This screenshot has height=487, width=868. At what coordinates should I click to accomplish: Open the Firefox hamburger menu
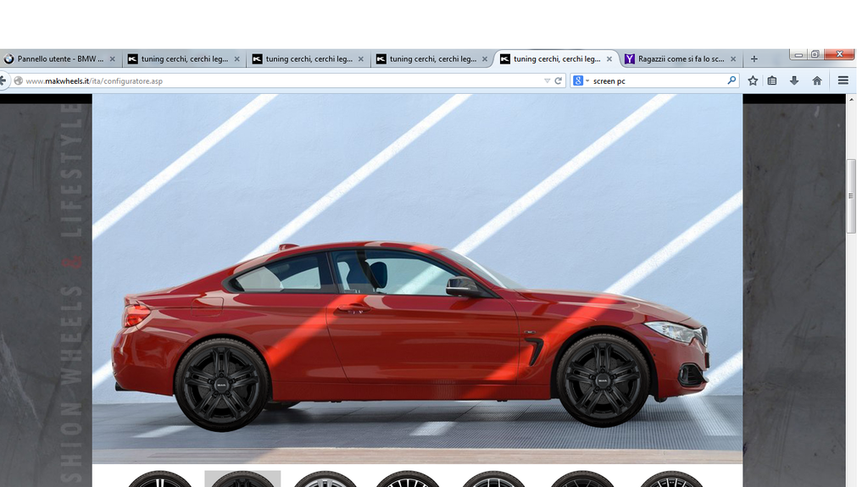[843, 80]
